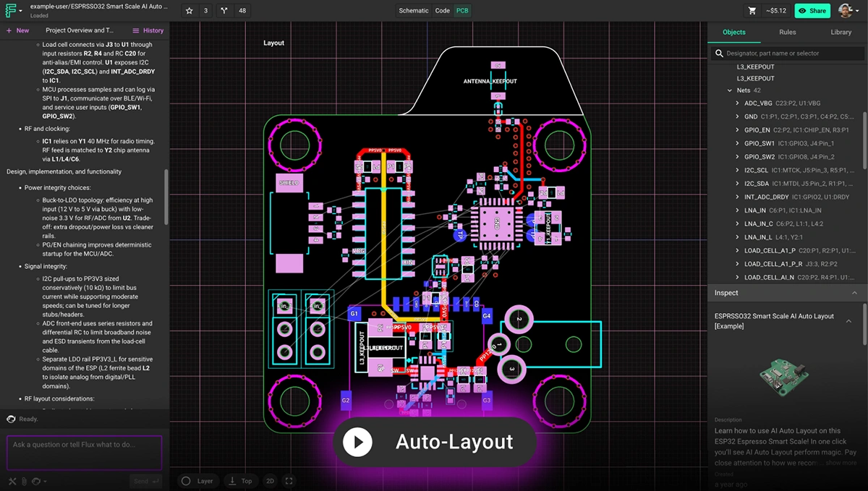Switch to the Schematic view
Viewport: 868px width, 491px height.
(x=413, y=11)
